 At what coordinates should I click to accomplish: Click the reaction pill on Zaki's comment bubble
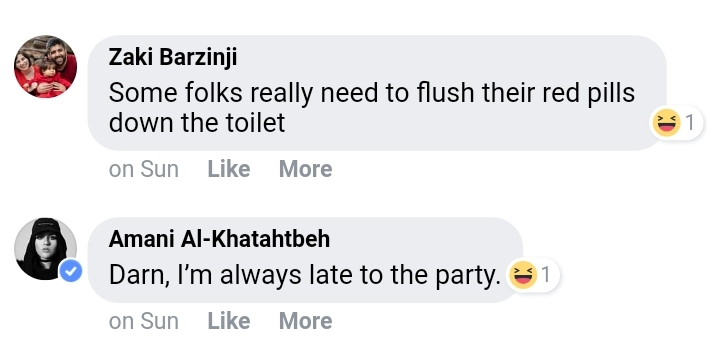point(676,123)
